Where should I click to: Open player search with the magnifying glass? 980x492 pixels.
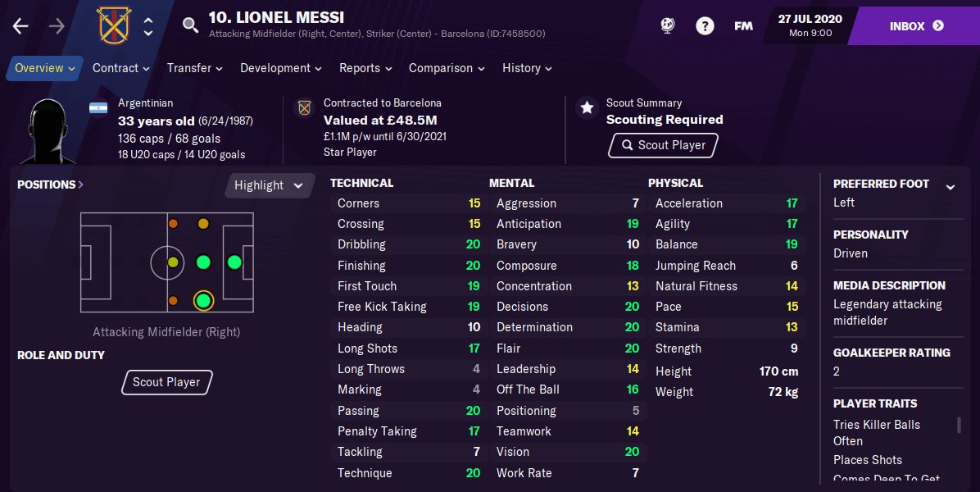click(190, 25)
